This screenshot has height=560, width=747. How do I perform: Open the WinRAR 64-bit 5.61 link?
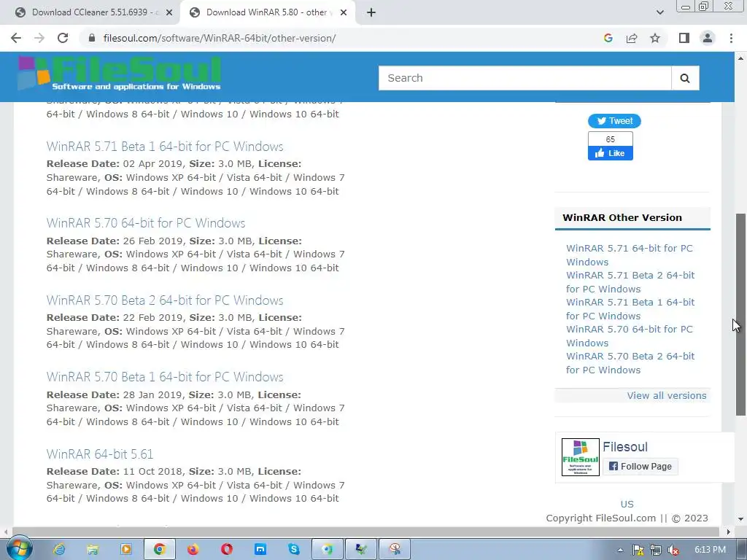(100, 454)
